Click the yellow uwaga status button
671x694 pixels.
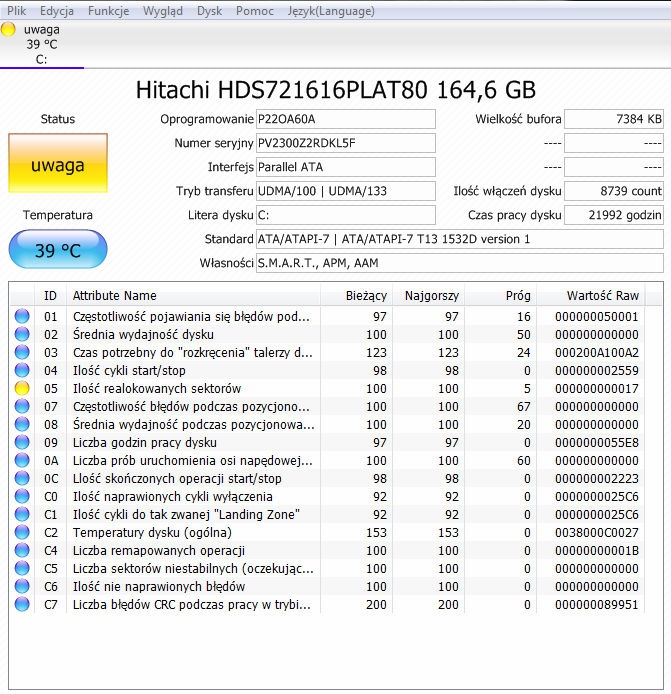[x=58, y=163]
